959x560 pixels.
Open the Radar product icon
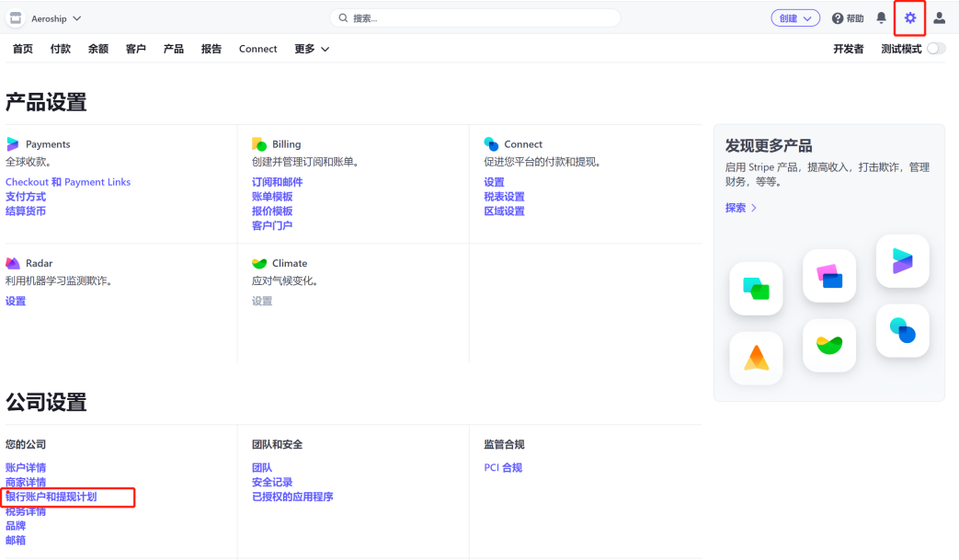coord(13,263)
